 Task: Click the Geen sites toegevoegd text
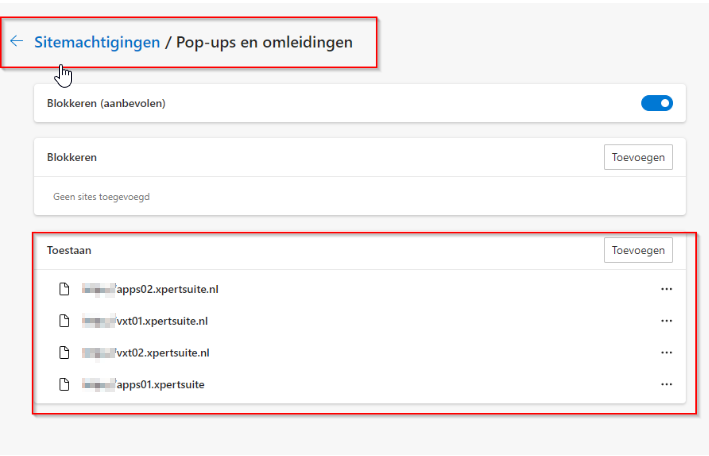coord(101,197)
